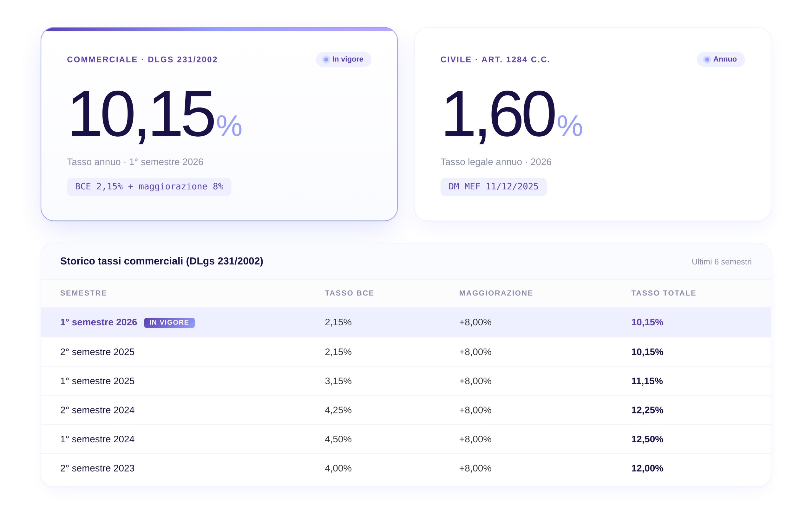
Task: Click the BCE rate 4,00% cell
Action: 338,468
